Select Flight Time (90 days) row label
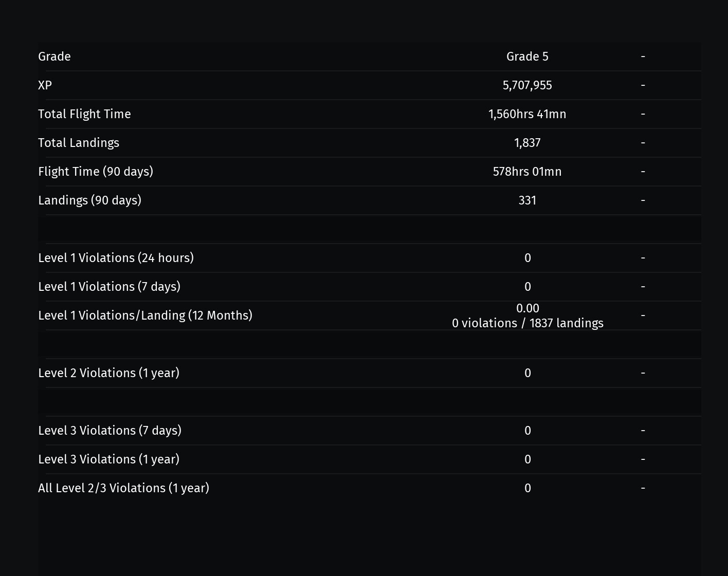Image resolution: width=728 pixels, height=576 pixels. click(96, 172)
